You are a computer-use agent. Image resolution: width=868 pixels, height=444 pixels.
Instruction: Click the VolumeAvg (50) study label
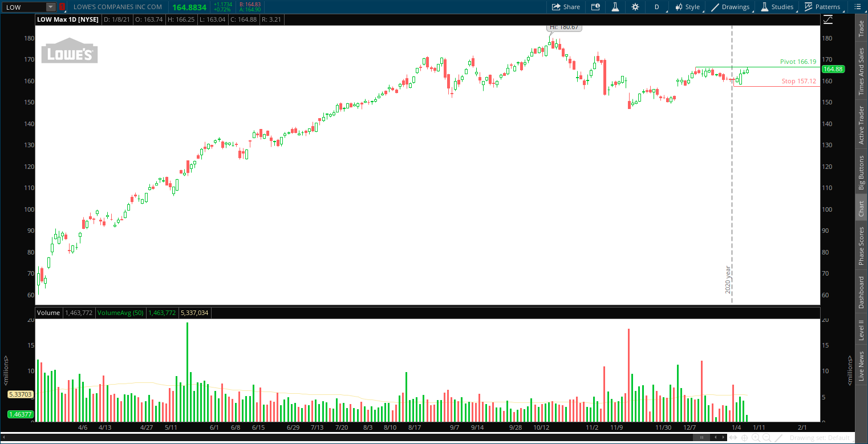point(120,313)
